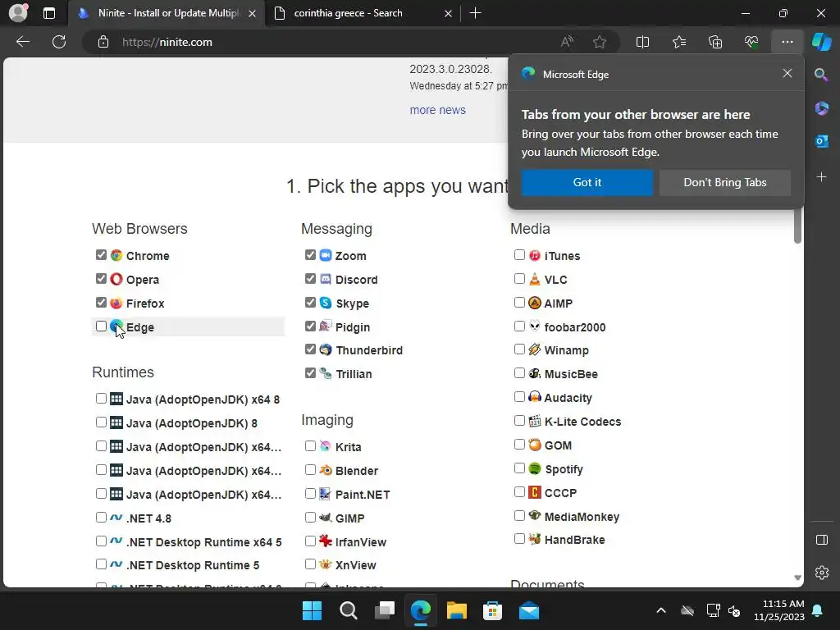840x630 pixels.
Task: Uncheck the Discord checkbox
Action: [310, 279]
